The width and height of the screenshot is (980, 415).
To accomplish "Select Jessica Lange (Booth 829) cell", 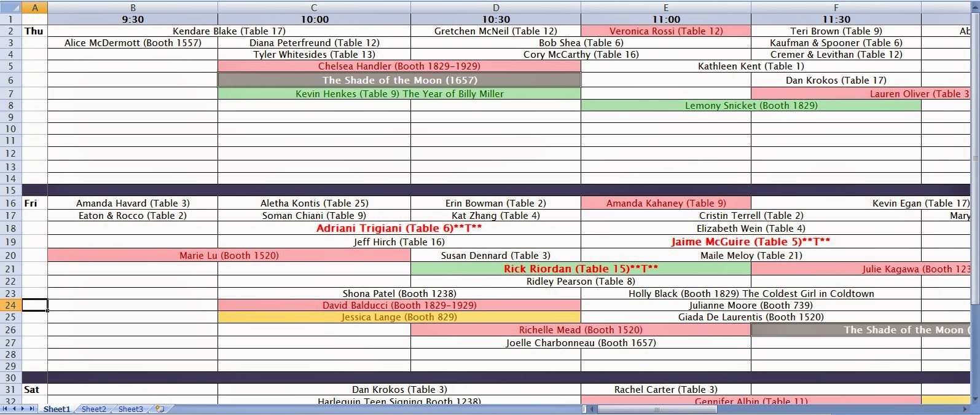I will click(x=399, y=317).
